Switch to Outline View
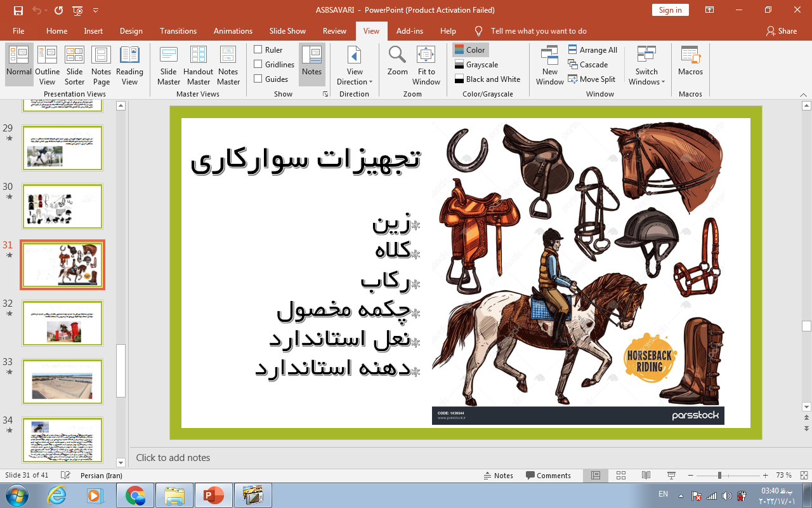Screen dimensions: 812x508 coord(48,65)
